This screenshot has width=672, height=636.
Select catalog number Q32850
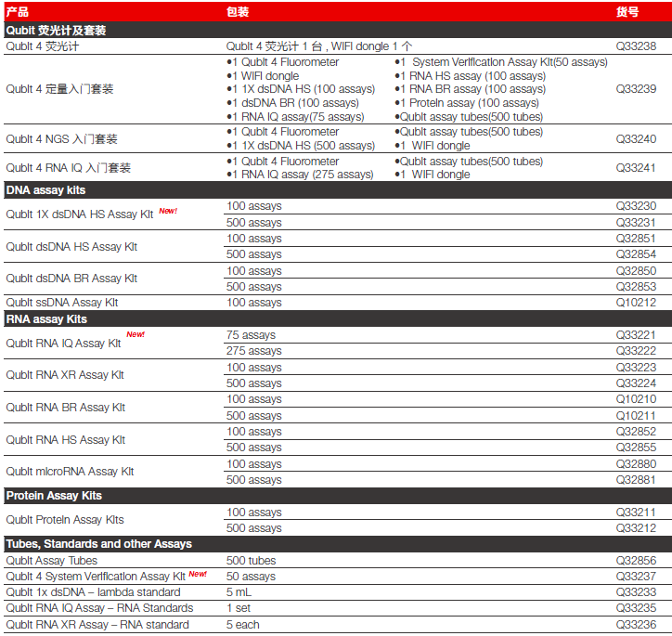click(x=636, y=271)
